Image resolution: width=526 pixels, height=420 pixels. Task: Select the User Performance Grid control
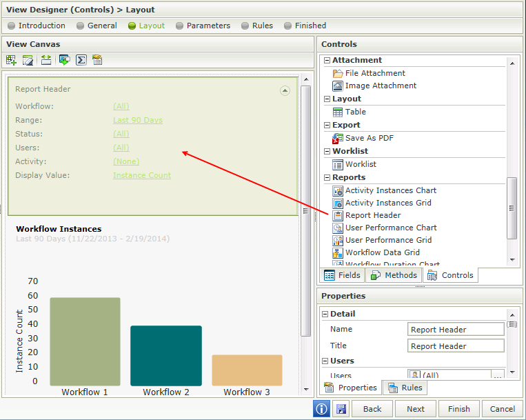tap(382, 240)
